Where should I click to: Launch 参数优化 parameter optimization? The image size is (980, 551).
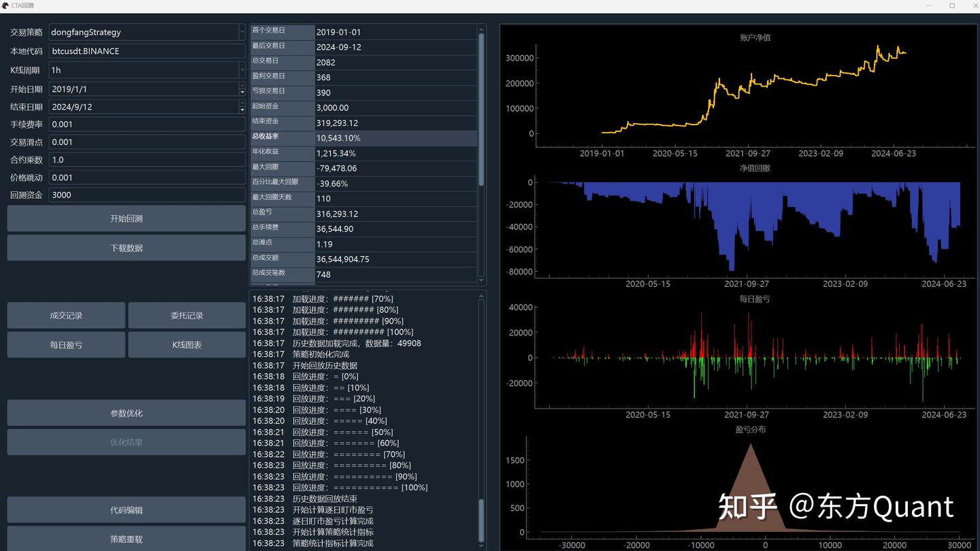(x=126, y=412)
